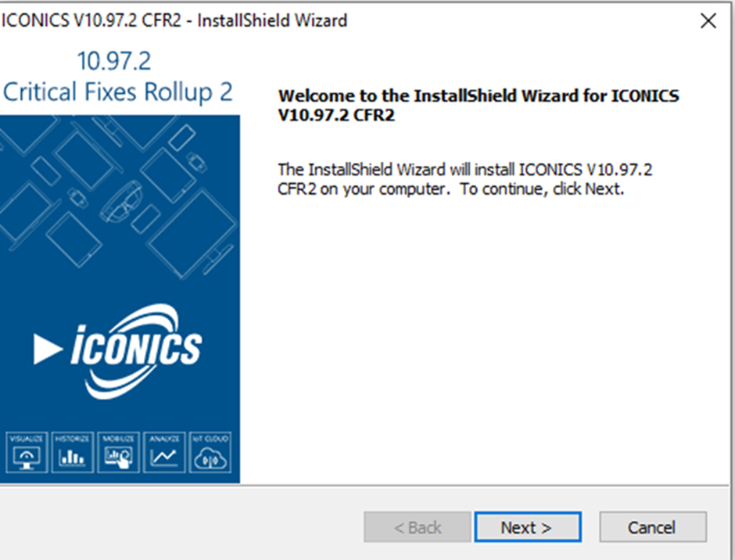The height and width of the screenshot is (560, 735).
Task: Click the InstallShield Wizard title bar text
Action: pos(174,20)
